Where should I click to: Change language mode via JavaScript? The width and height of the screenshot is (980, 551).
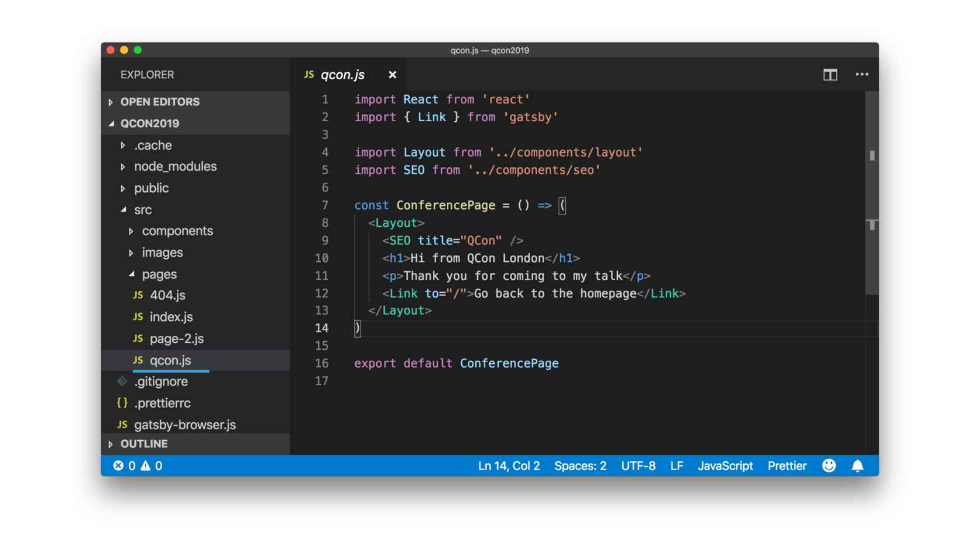coord(725,465)
